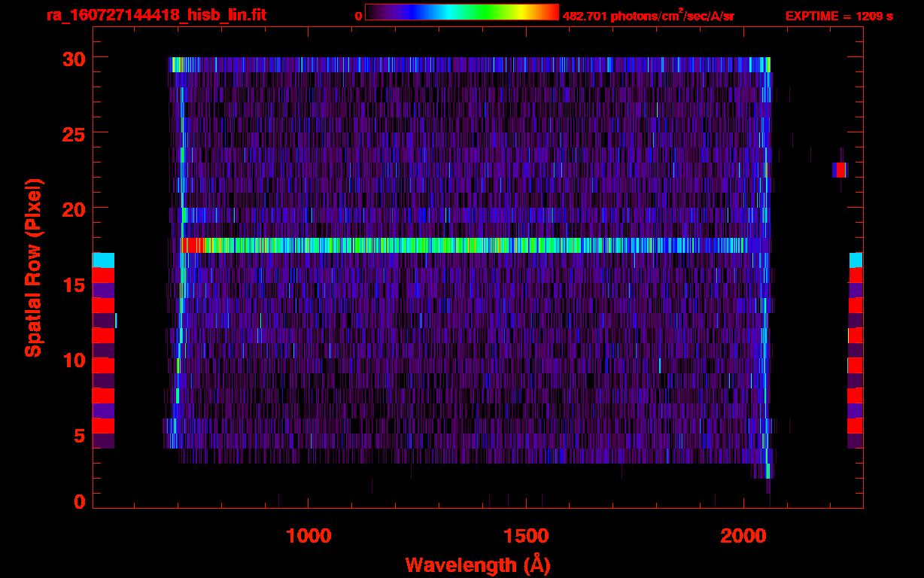Click the 482.701 photons maximum value label
The image size is (924, 578).
coord(648,16)
